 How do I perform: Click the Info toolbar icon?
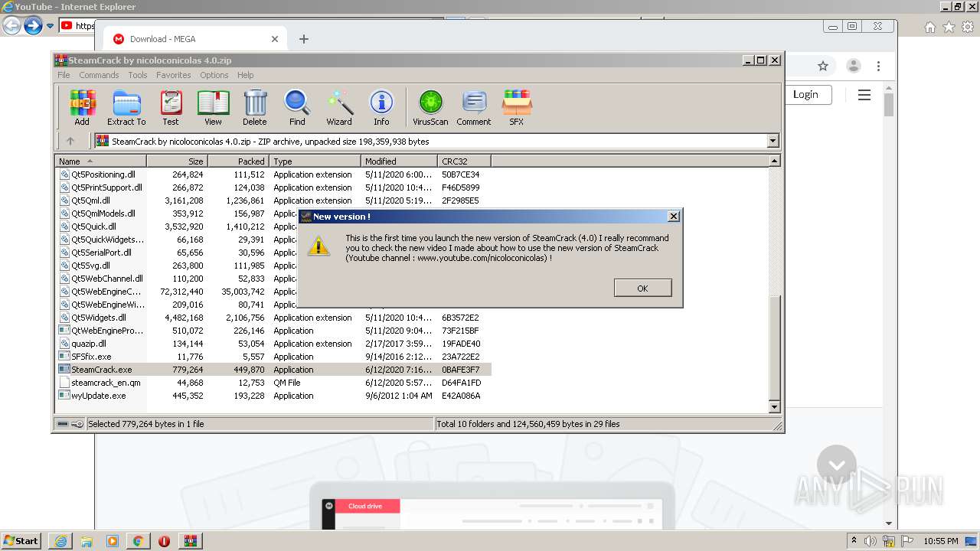tap(381, 107)
